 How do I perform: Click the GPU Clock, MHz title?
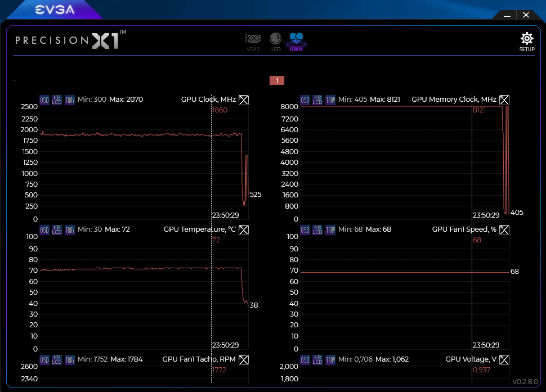[208, 100]
